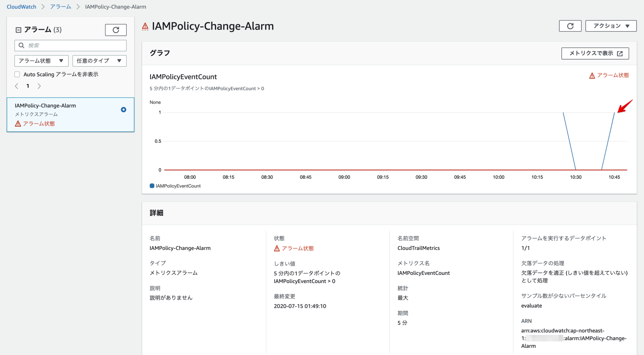The image size is (644, 355).
Task: Click the メトリクスで表示 button
Action: pyautogui.click(x=595, y=53)
